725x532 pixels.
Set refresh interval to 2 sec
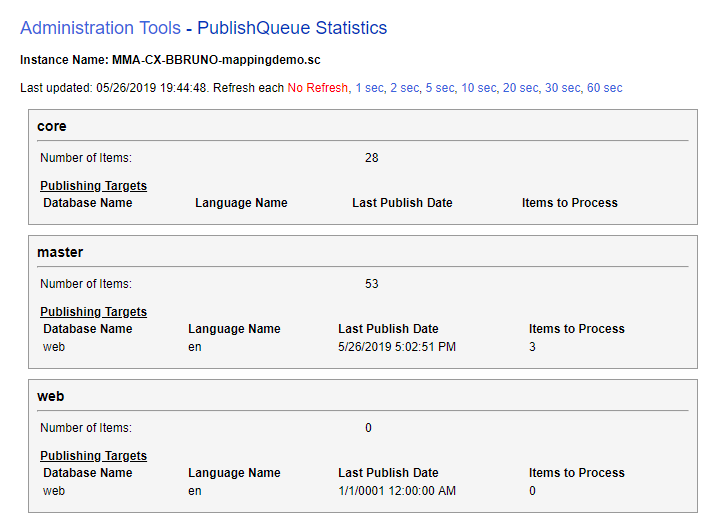click(405, 88)
